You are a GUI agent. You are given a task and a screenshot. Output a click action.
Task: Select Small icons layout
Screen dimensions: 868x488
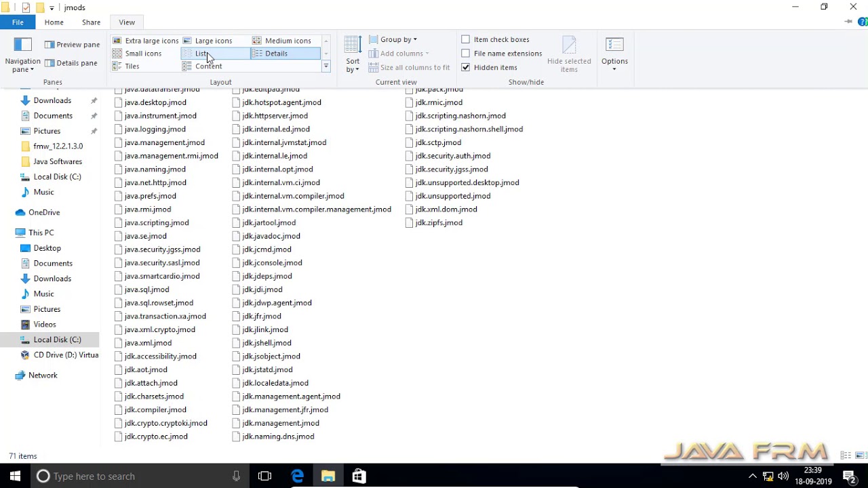tap(137, 54)
